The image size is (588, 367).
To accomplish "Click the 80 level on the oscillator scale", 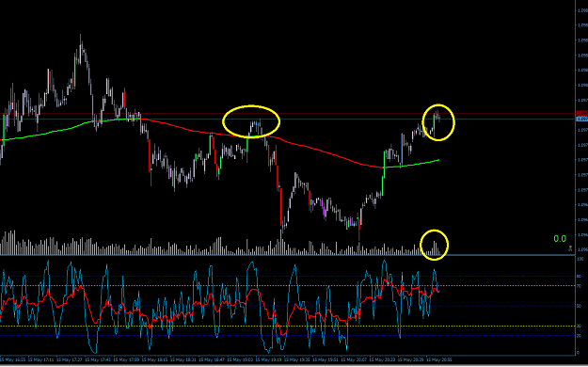I will (580, 276).
